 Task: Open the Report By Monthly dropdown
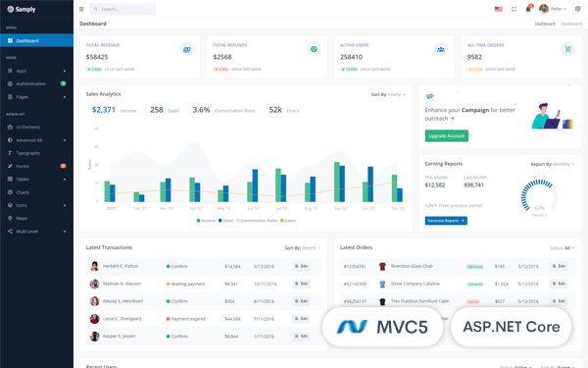[x=553, y=164]
